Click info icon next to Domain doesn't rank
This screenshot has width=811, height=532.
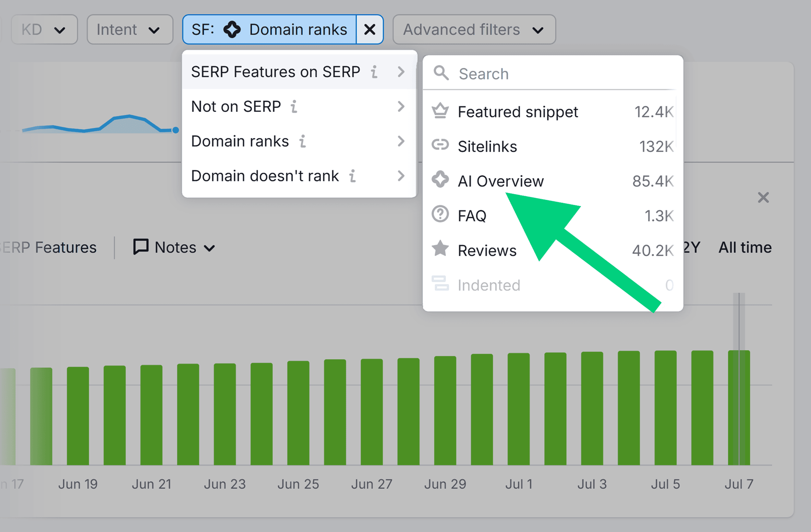[352, 176]
